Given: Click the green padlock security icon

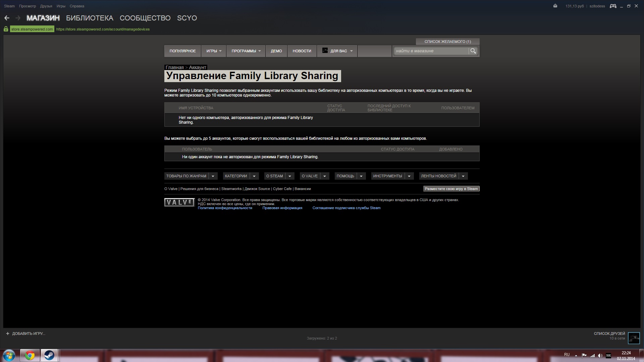Looking at the screenshot, I should pos(6,29).
